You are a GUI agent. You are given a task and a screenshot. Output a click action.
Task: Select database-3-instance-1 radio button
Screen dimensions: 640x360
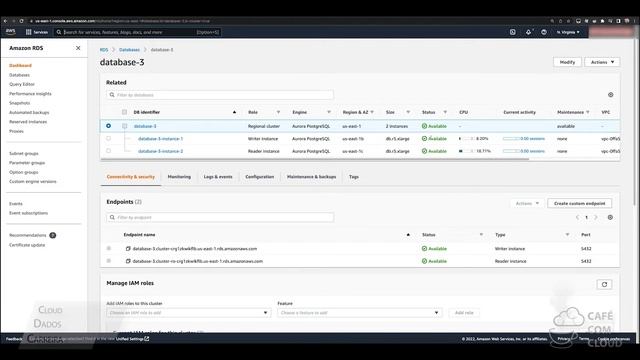109,138
